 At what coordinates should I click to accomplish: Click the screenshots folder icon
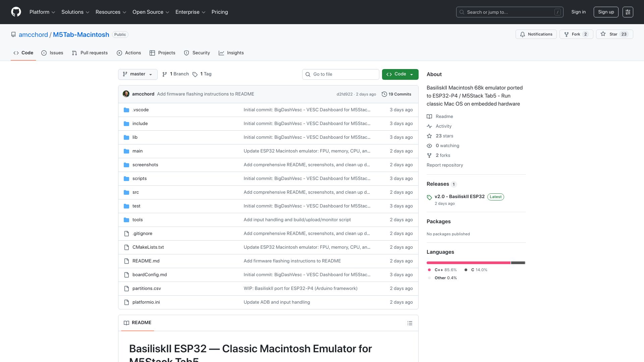(126, 165)
